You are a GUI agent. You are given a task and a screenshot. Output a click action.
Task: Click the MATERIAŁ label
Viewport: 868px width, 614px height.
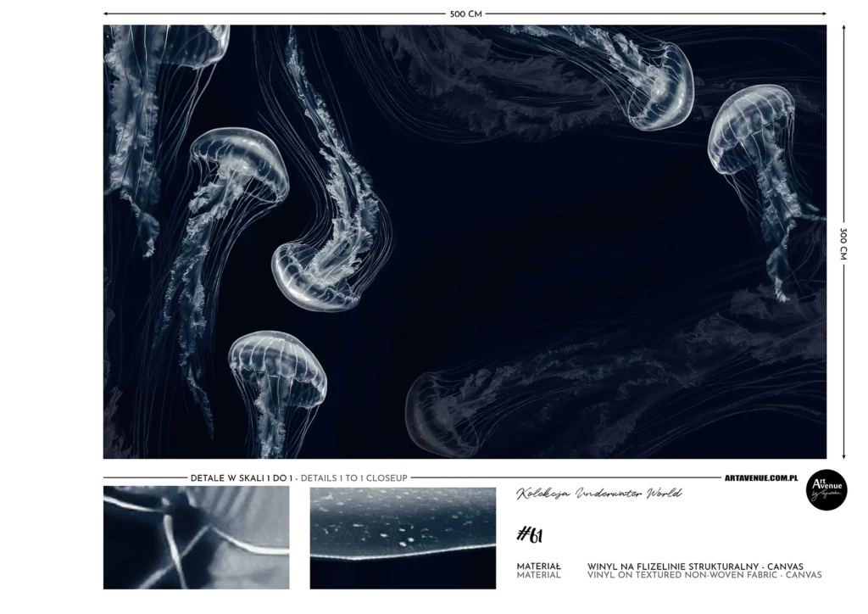point(538,566)
